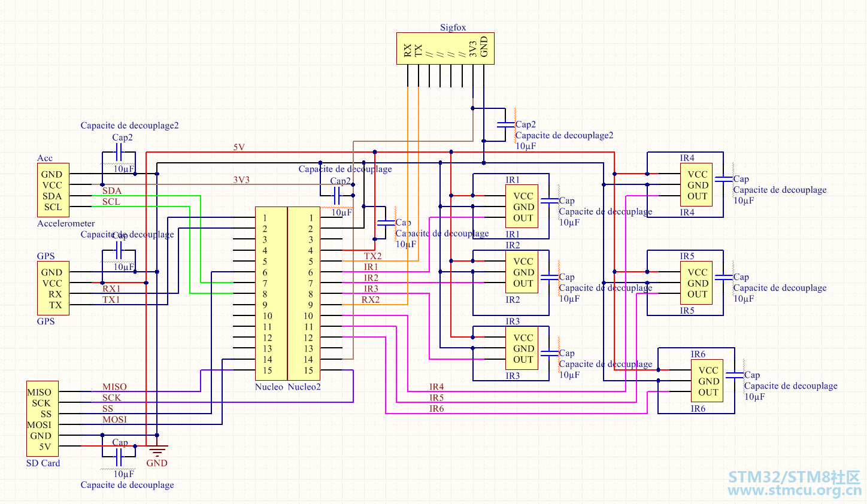Click the 5V pin inside SD Card
This screenshot has height=504, width=867.
coord(45,447)
